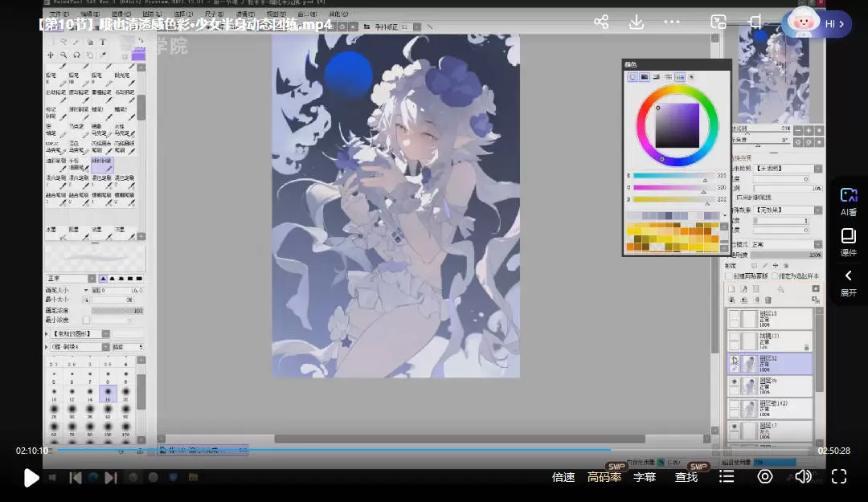Screen dimensions: 868x502
Task: Play the video with the play button
Action: click(31, 478)
